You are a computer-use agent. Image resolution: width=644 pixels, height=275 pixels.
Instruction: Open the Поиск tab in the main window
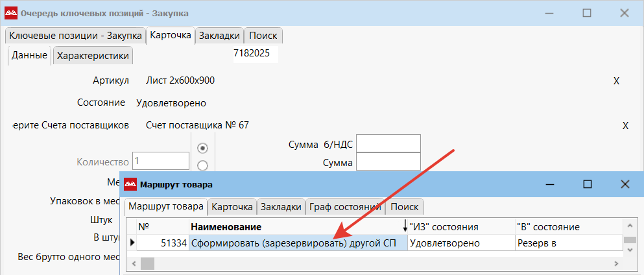coord(263,36)
